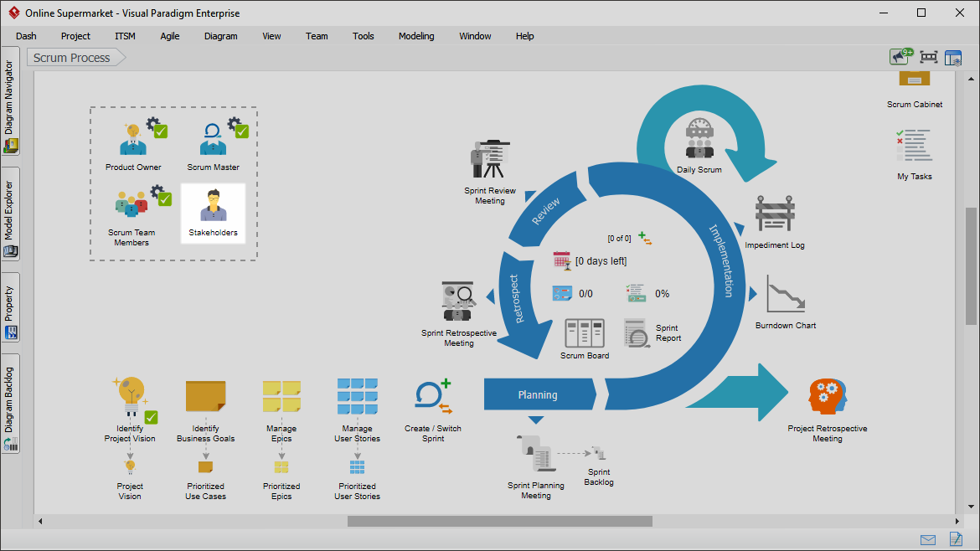
Task: Click the Project Retrospective Meeting icon
Action: pyautogui.click(x=827, y=396)
